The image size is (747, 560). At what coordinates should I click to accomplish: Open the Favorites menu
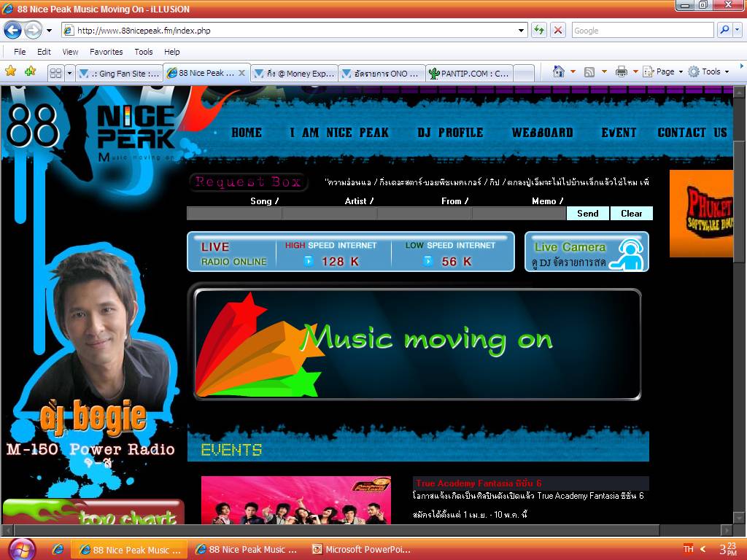pyautogui.click(x=107, y=52)
